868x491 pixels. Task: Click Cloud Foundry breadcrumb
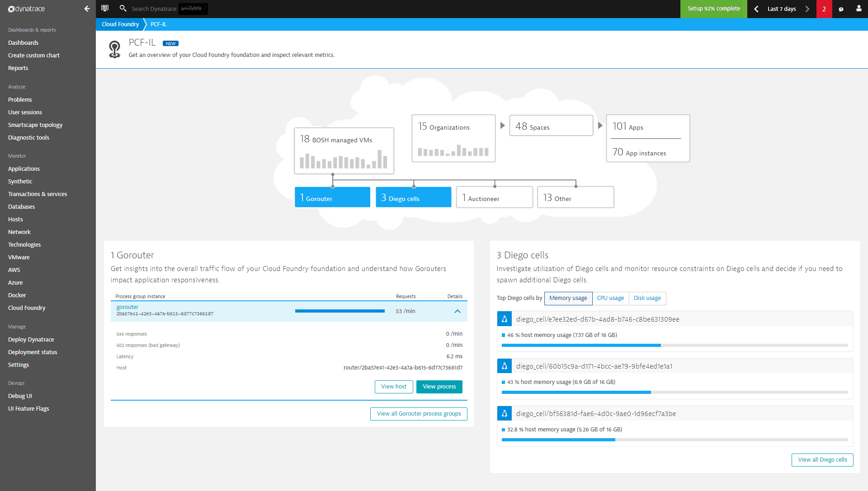120,24
